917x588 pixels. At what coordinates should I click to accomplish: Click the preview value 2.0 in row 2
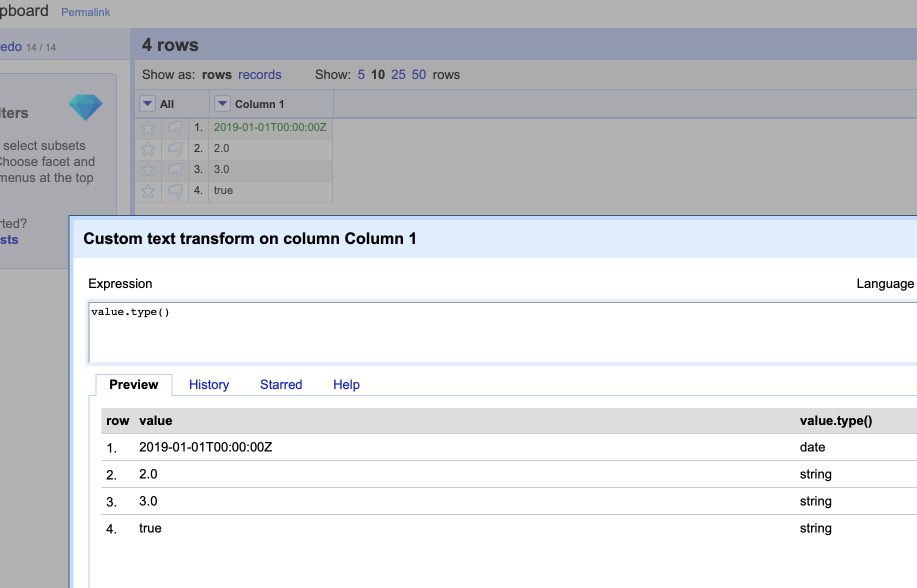coord(148,474)
